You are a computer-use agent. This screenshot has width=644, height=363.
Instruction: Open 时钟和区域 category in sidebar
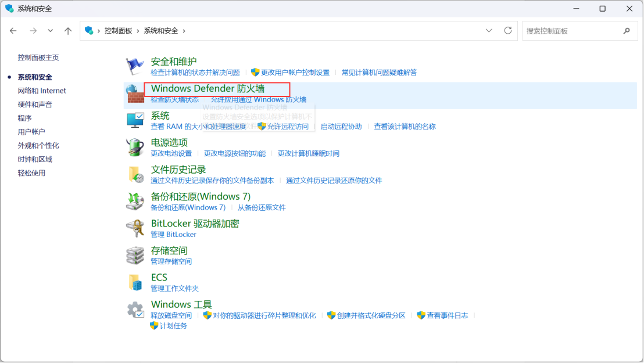[35, 159]
